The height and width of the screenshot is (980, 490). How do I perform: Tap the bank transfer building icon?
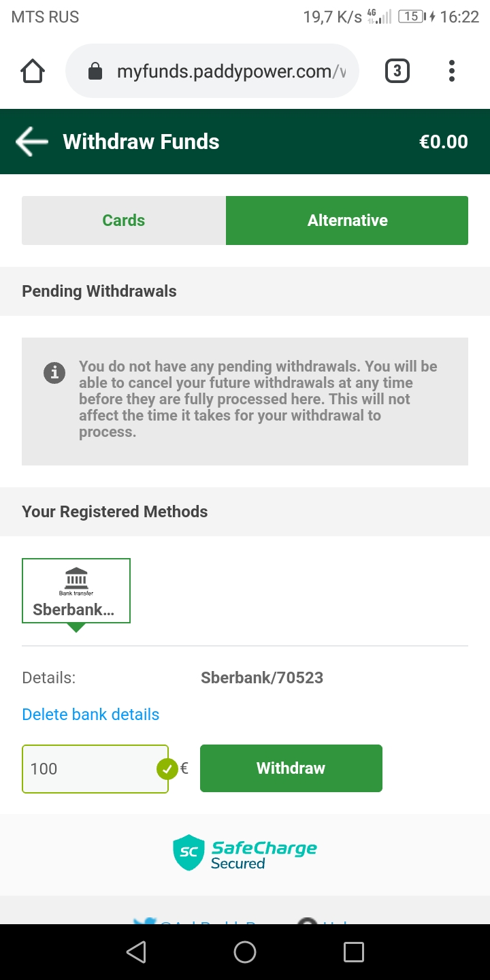[x=76, y=578]
